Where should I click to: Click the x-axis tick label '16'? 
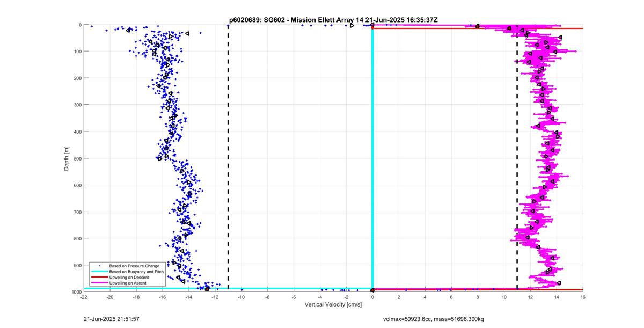(583, 297)
